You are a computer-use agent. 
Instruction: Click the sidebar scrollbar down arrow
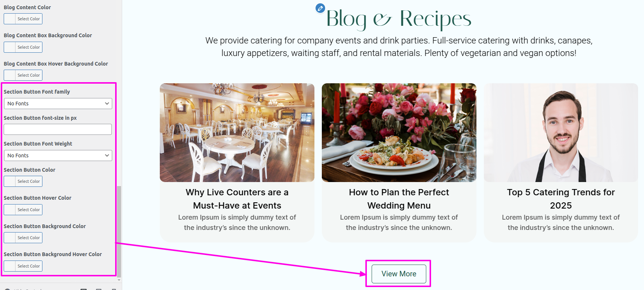pyautogui.click(x=119, y=280)
